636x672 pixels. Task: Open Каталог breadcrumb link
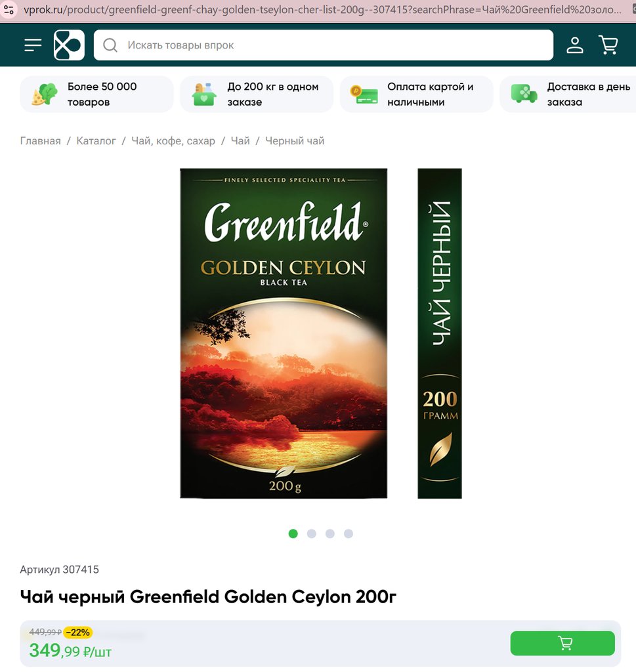tap(96, 141)
